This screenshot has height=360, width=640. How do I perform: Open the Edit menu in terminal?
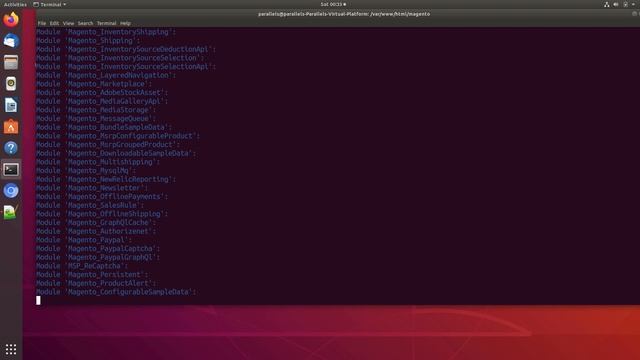coord(54,23)
